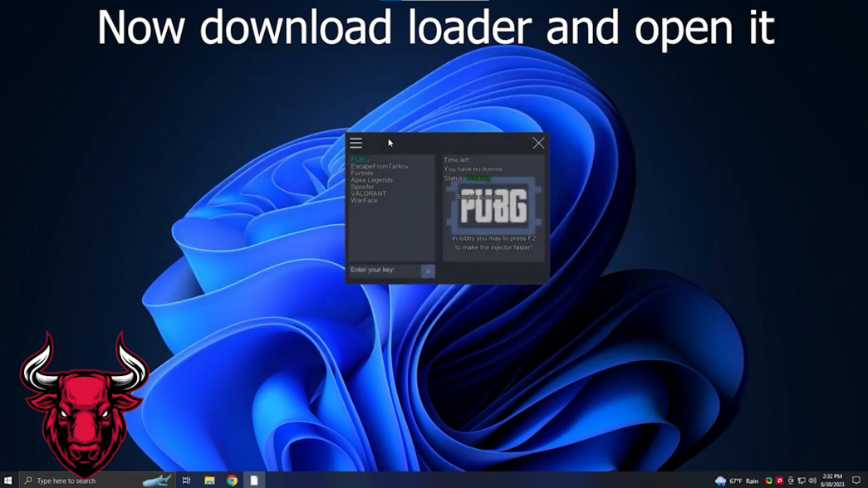Launch File Explorer from the taskbar

(209, 481)
